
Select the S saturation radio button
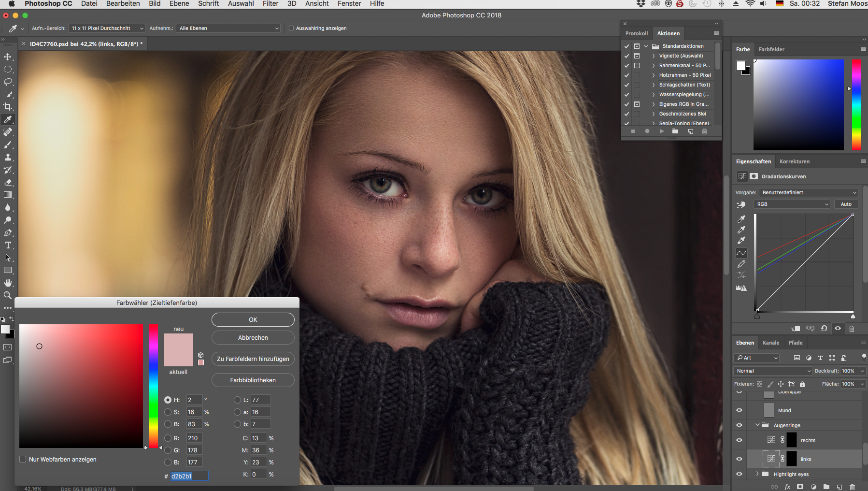[x=168, y=412]
